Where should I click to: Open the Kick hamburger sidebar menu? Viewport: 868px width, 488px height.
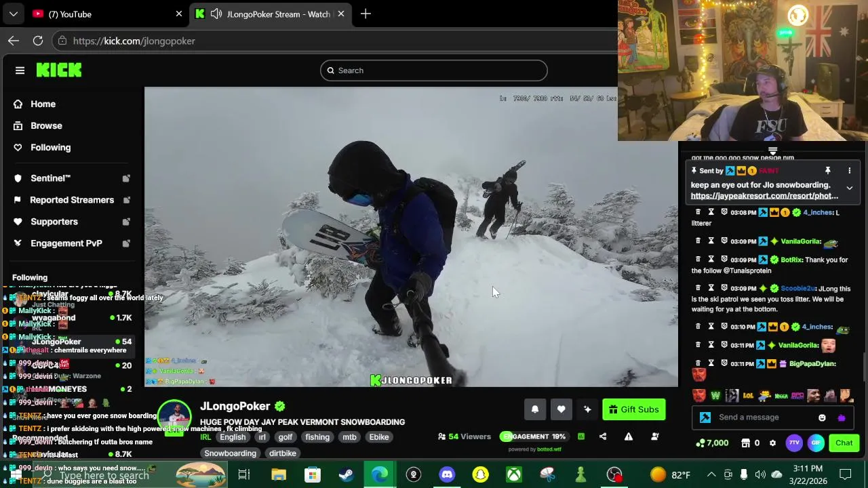(20, 70)
